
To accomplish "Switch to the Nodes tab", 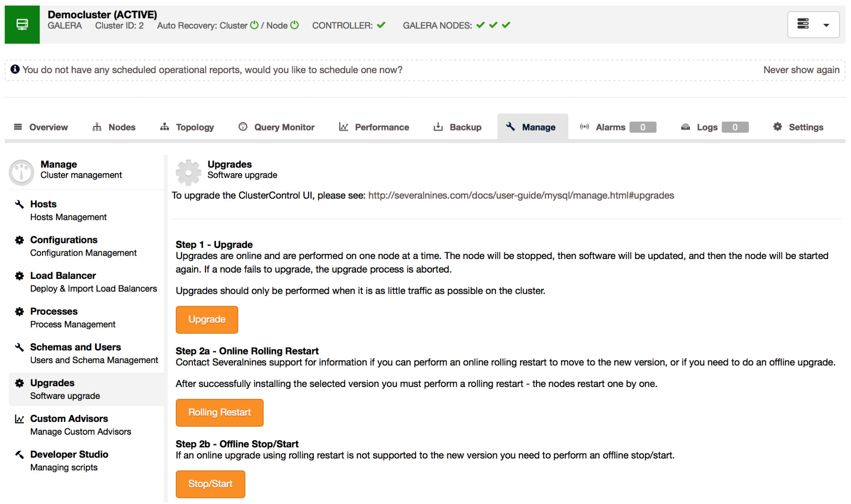I will coord(114,127).
